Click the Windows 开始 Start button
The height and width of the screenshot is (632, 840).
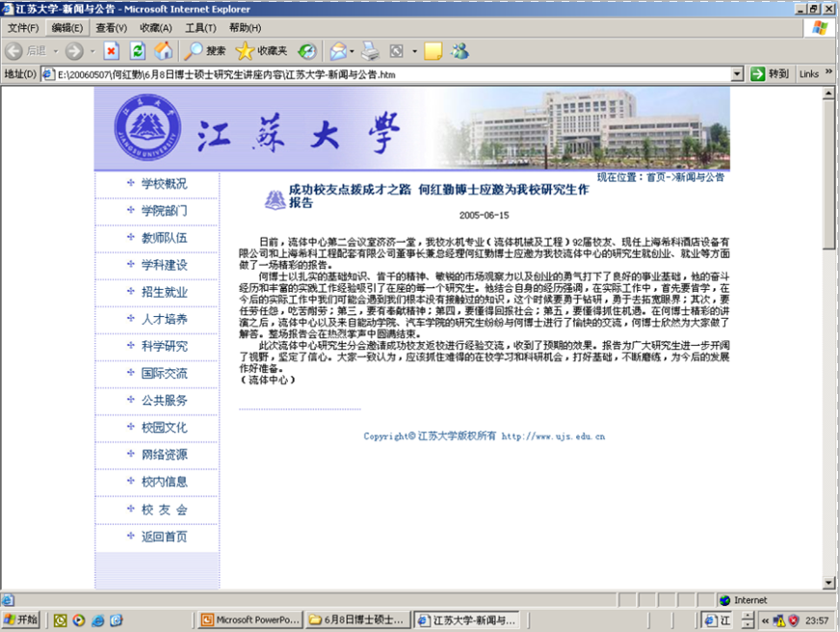[x=21, y=619]
